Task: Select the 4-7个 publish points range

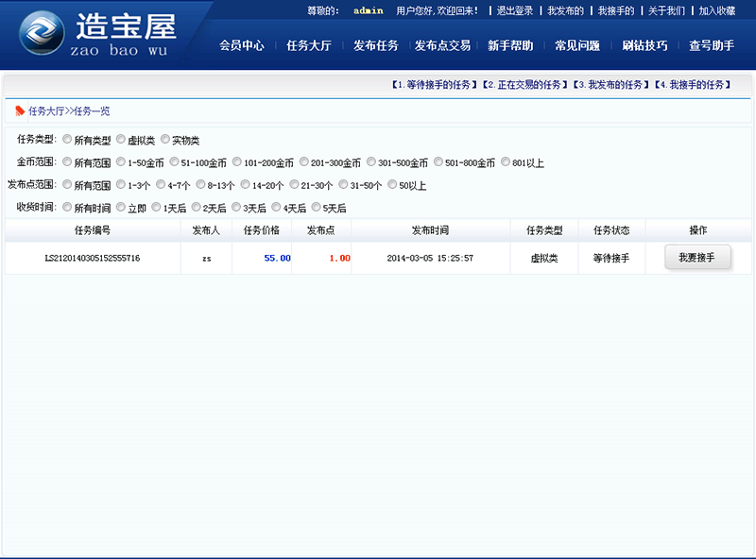Action: (161, 185)
